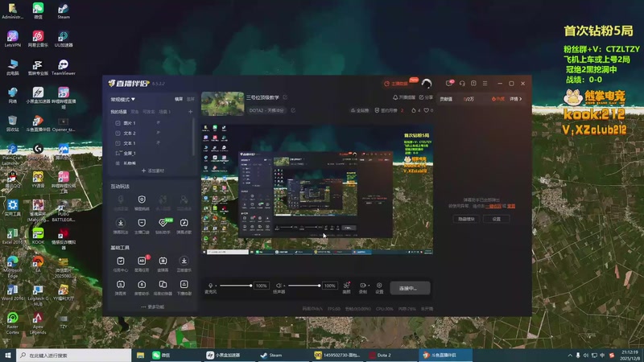
Task: Open the hamburger menu in title bar
Action: 485,84
